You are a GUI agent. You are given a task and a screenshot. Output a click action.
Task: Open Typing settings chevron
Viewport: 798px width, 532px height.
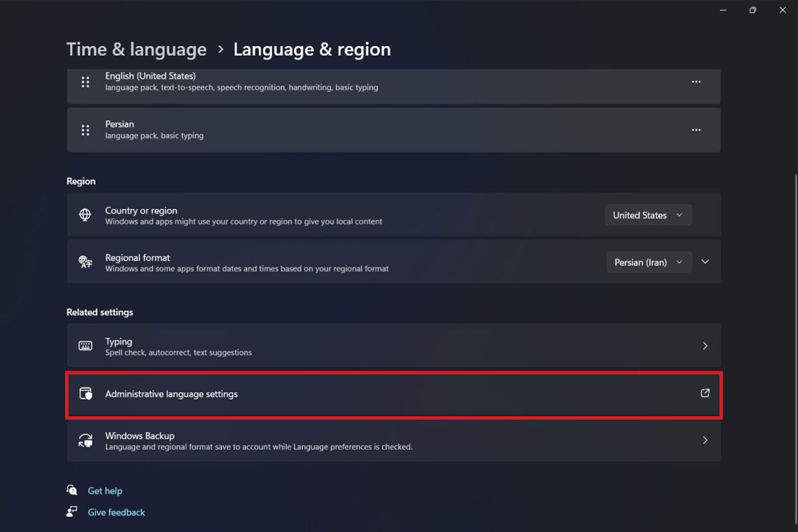[705, 346]
